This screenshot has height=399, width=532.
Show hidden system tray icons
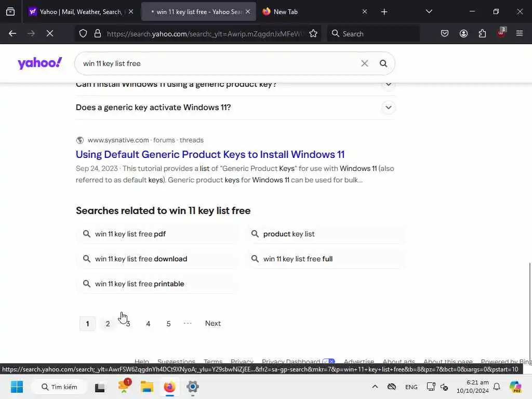pyautogui.click(x=375, y=387)
